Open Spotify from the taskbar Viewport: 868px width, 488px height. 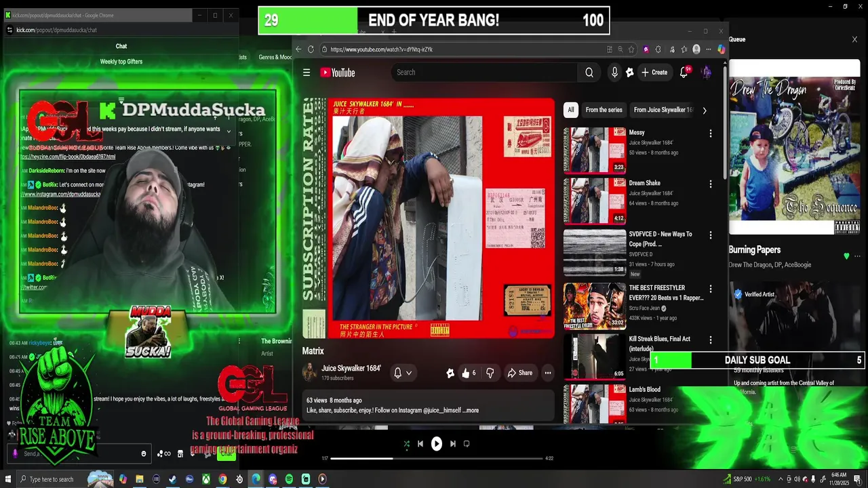tap(289, 479)
